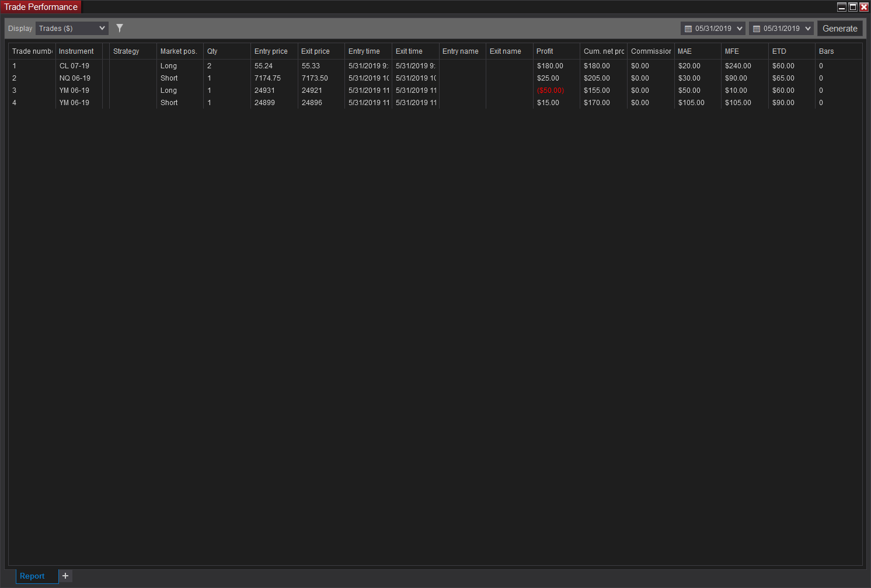
Task: Click the Entry time column header
Action: (368, 51)
